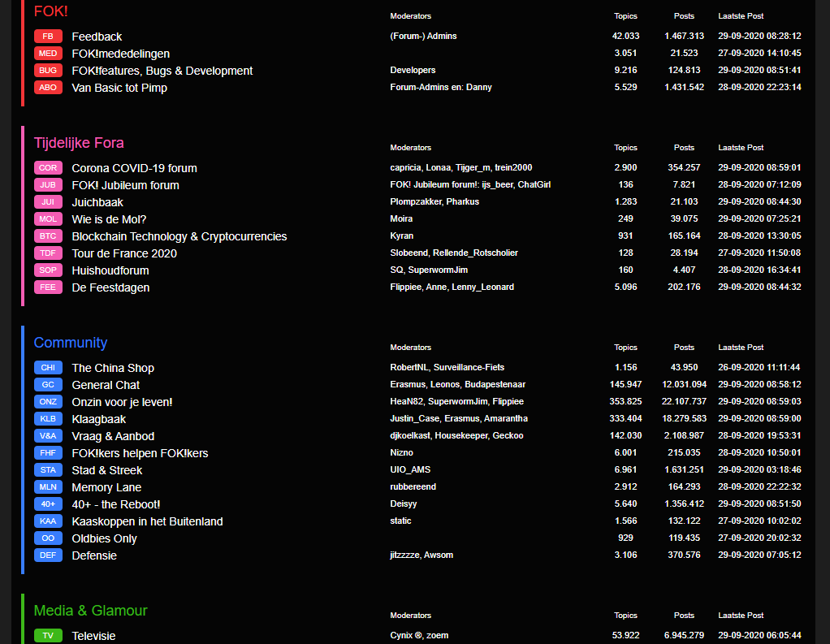Screen dimensions: 830x644
Task: Open the Oldbies Only forum
Action: [x=104, y=538]
